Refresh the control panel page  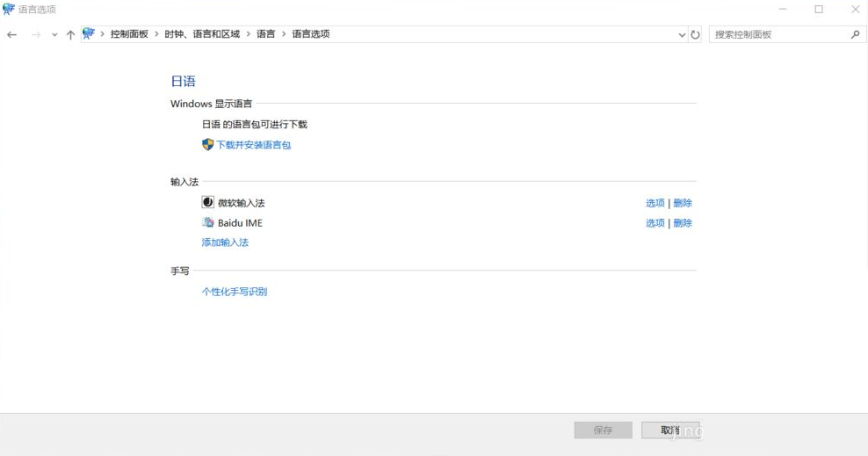click(695, 34)
